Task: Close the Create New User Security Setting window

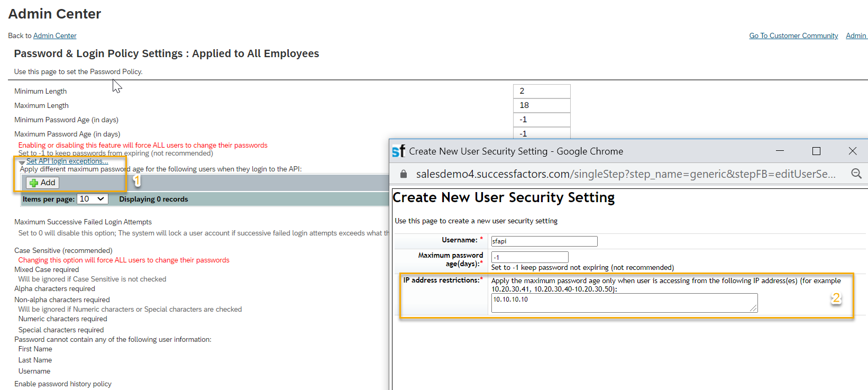Action: pyautogui.click(x=853, y=151)
